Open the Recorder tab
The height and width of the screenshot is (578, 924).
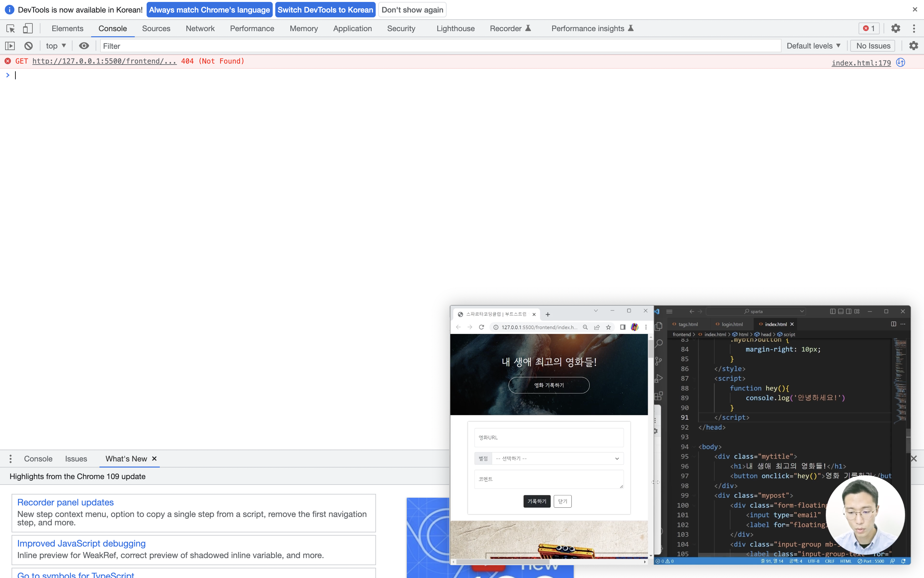pyautogui.click(x=510, y=29)
